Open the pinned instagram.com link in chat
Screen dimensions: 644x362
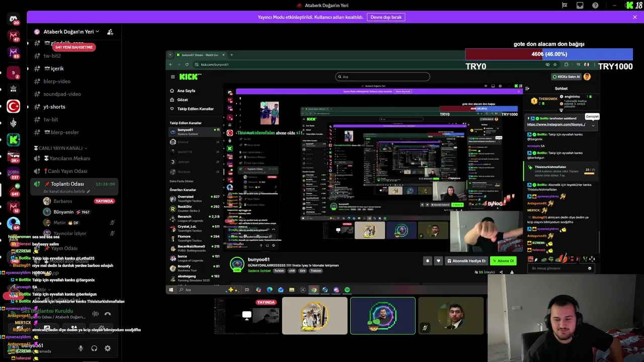coord(556,124)
